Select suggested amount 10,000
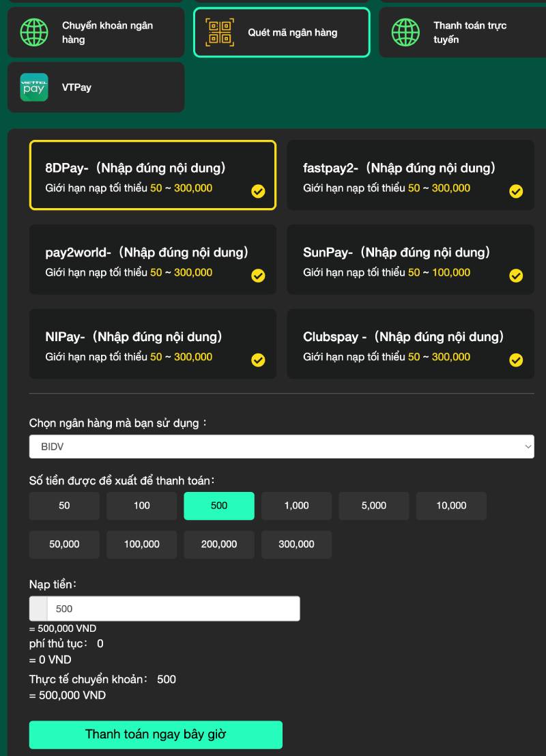This screenshot has width=546, height=756. 451,506
